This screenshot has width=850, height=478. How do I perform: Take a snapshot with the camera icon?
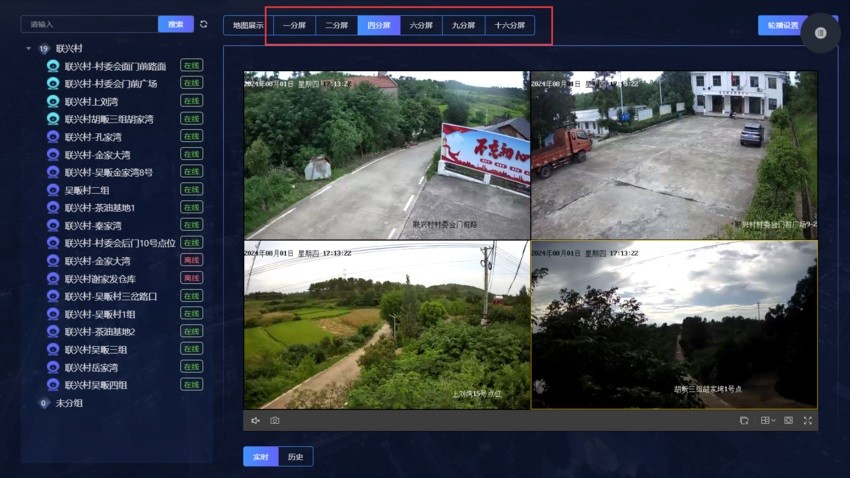pyautogui.click(x=275, y=421)
